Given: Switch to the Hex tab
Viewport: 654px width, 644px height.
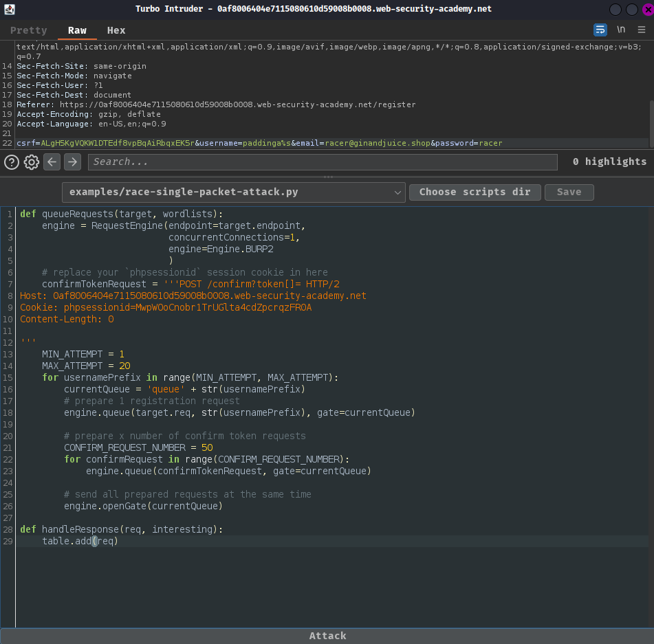Looking at the screenshot, I should point(116,30).
